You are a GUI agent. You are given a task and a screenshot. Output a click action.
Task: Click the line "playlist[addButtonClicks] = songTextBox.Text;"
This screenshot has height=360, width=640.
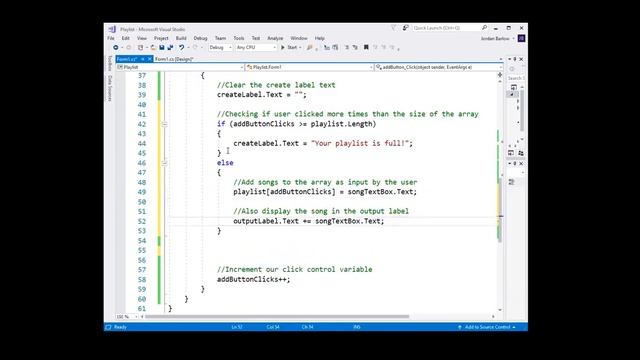point(325,192)
